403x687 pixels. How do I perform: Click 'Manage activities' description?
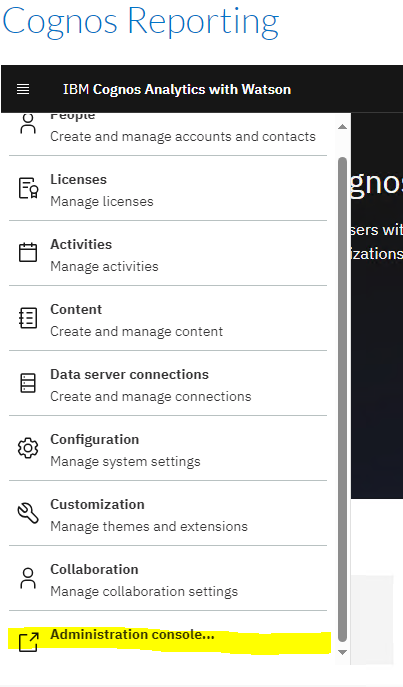click(x=104, y=266)
